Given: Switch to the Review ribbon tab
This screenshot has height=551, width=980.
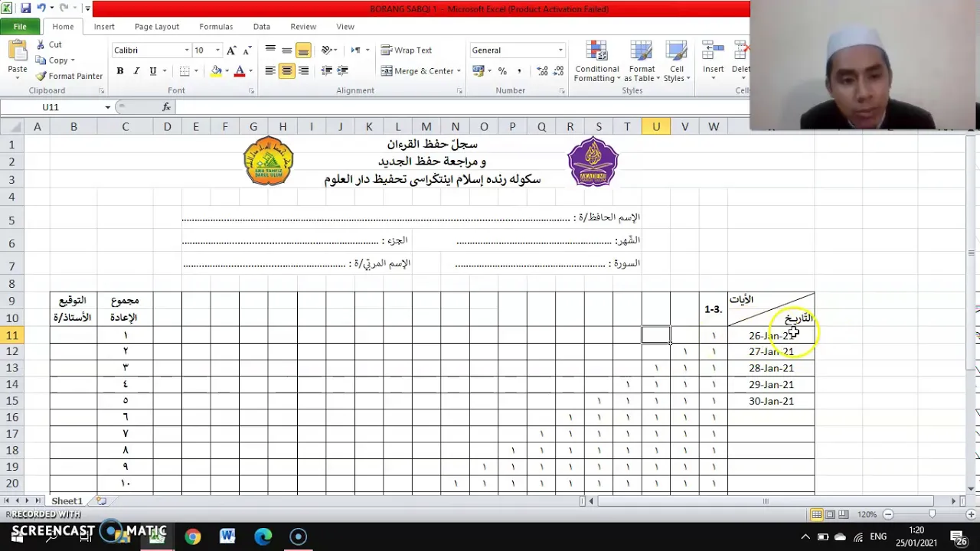Looking at the screenshot, I should pyautogui.click(x=303, y=26).
